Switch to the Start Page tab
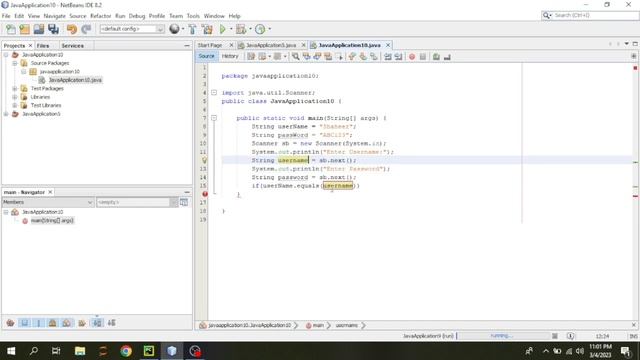The height and width of the screenshot is (360, 640). [x=210, y=45]
